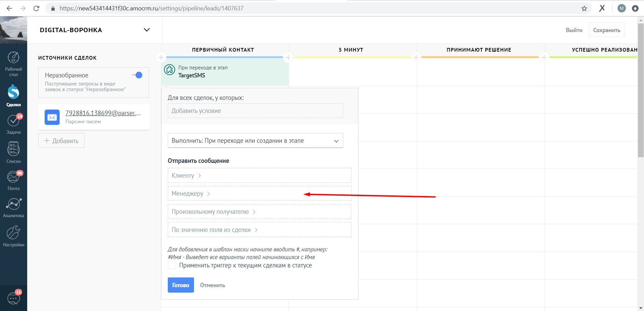Click the Источники сделок heading
The image size is (644, 311).
[67, 58]
